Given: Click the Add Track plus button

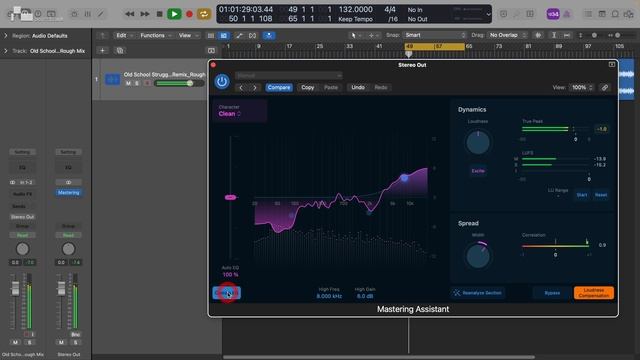Looking at the screenshot, I should click(102, 51).
